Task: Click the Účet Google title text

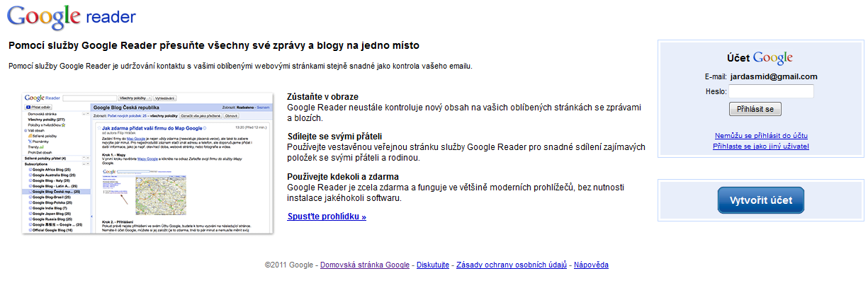Action: (760, 58)
